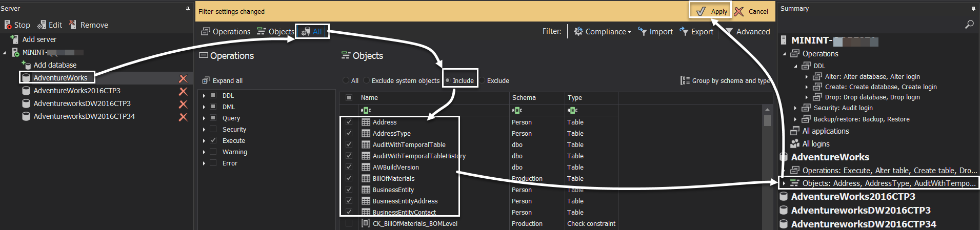This screenshot has height=230, width=980.
Task: Click the Remove server icon
Action: pyautogui.click(x=73, y=25)
